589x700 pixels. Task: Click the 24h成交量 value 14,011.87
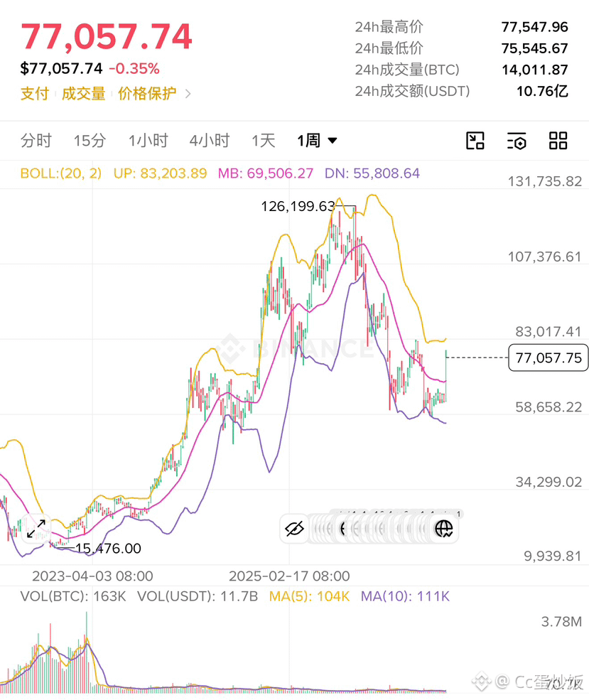(534, 70)
